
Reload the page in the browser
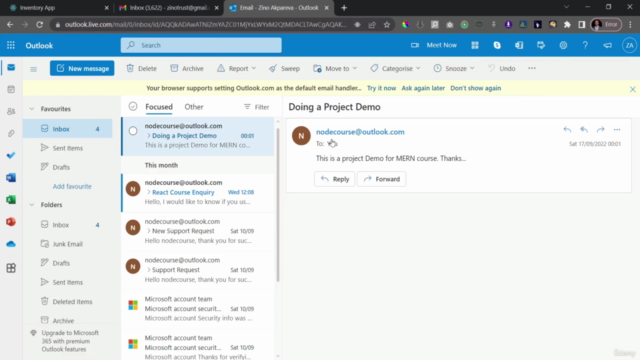(x=39, y=24)
